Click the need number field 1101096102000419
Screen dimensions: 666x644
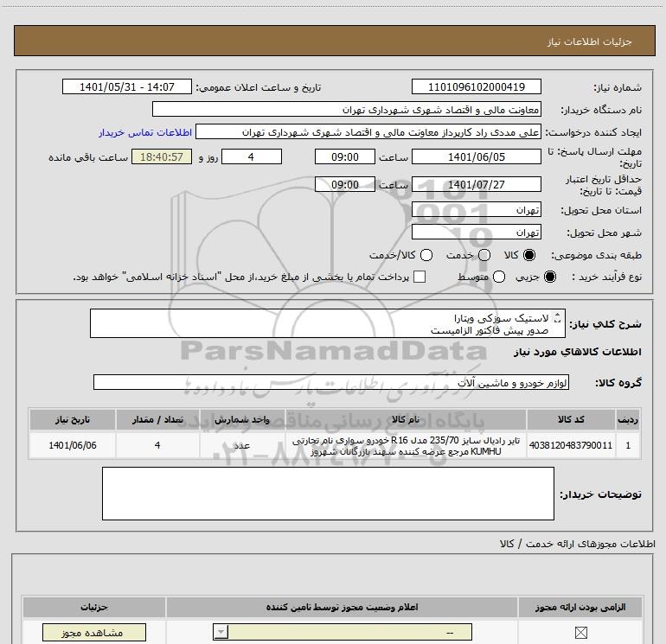(x=476, y=86)
